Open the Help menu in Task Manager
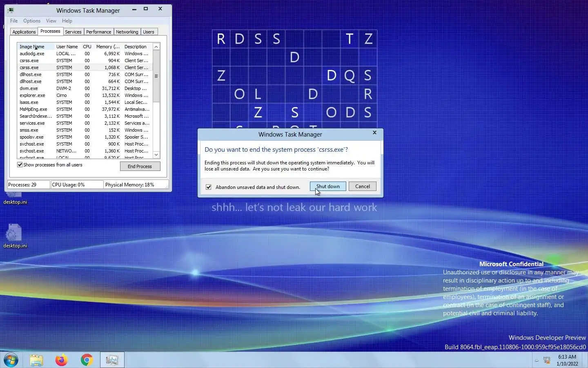588x368 pixels. click(x=67, y=21)
